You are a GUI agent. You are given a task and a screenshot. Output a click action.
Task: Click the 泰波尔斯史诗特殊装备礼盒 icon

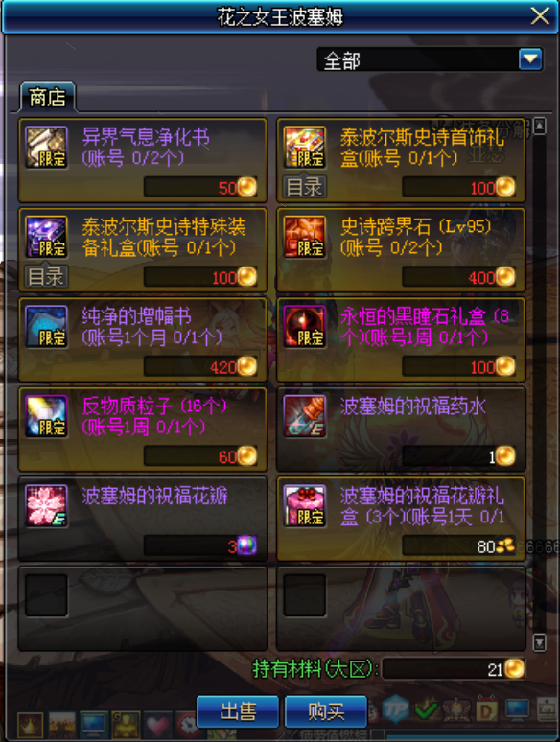[x=46, y=237]
